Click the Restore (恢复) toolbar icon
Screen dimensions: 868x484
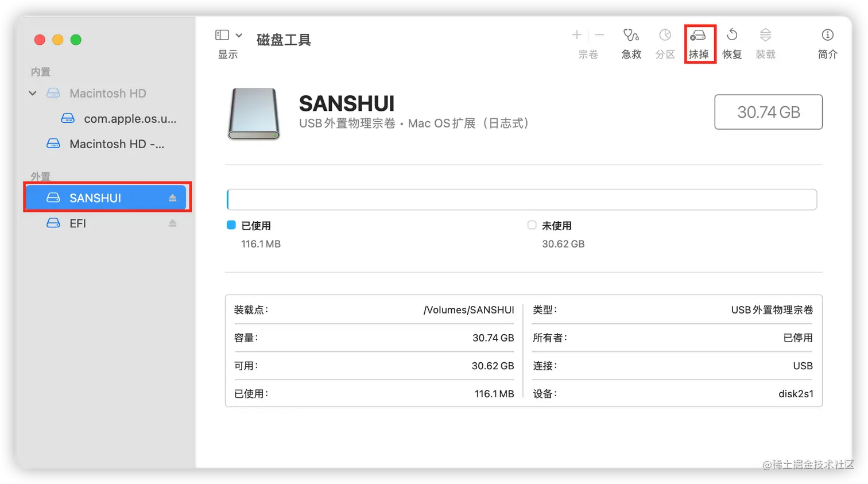732,35
